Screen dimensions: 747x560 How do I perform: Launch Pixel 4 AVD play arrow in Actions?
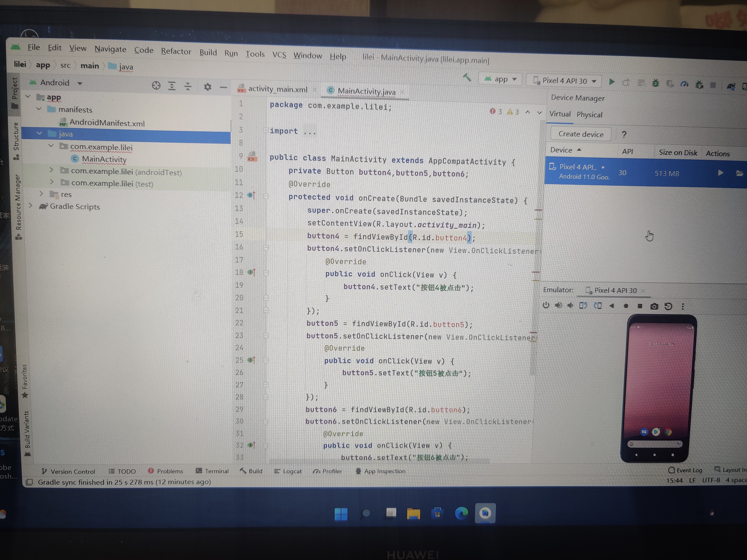720,173
